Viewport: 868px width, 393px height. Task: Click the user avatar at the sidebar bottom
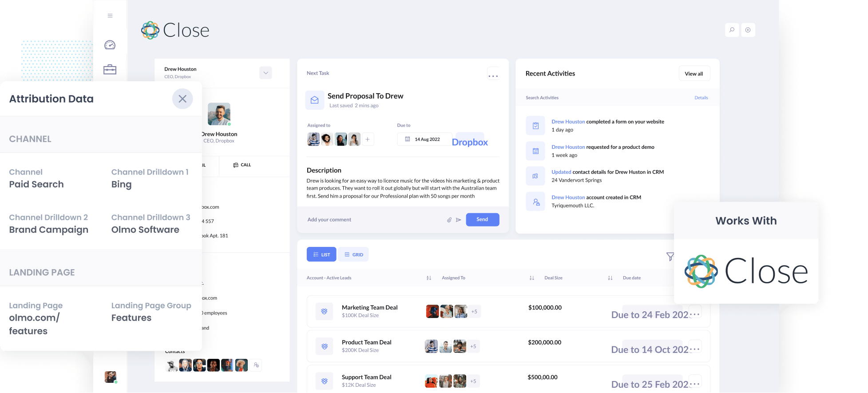pos(111,377)
